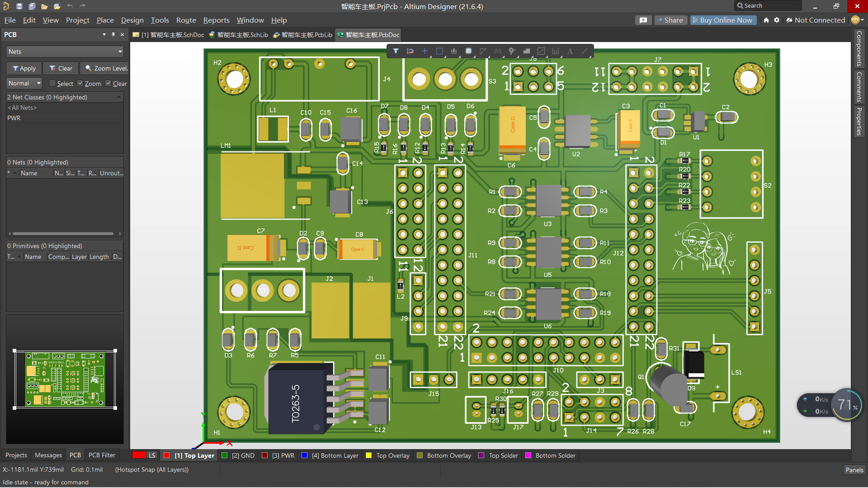Image resolution: width=868 pixels, height=488 pixels.
Task: Select the area selection tool
Action: pyautogui.click(x=439, y=51)
